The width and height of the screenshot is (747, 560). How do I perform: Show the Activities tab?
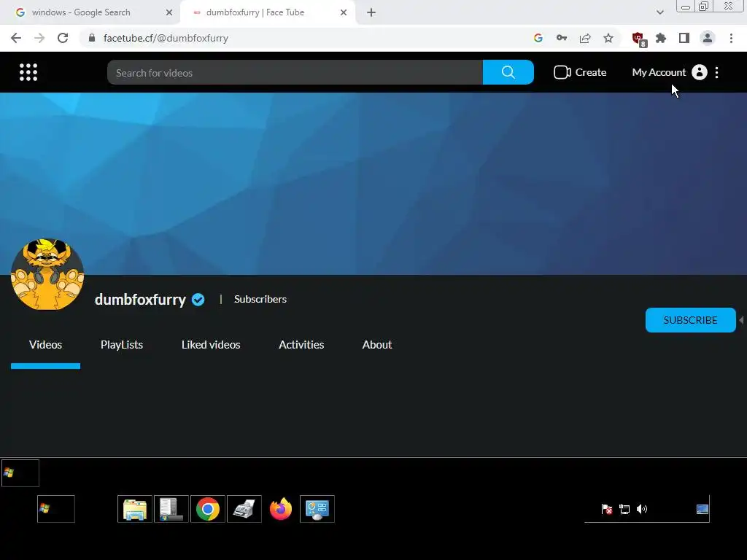[x=301, y=345]
